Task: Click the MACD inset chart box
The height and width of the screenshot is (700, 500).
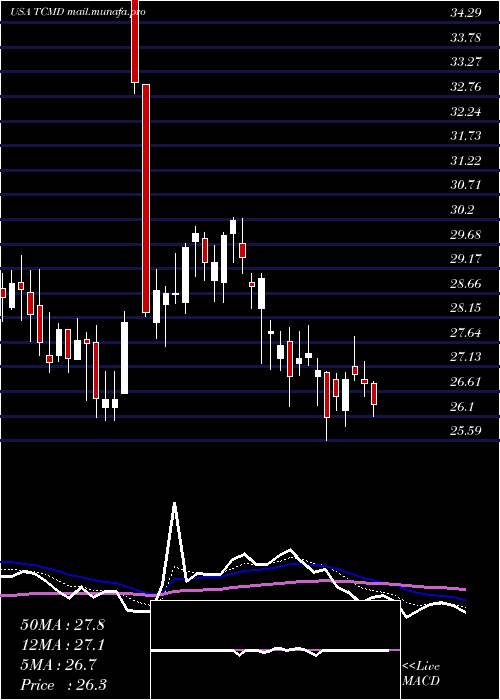Action: (275, 650)
